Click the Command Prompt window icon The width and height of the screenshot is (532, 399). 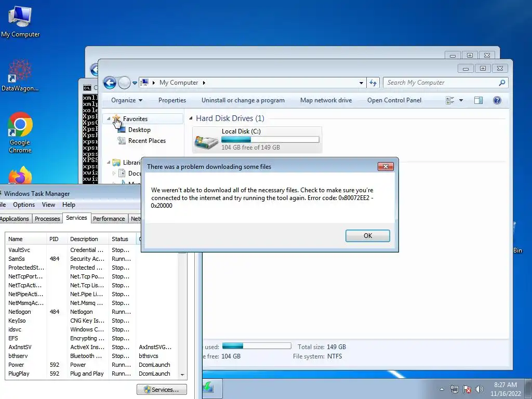point(87,88)
